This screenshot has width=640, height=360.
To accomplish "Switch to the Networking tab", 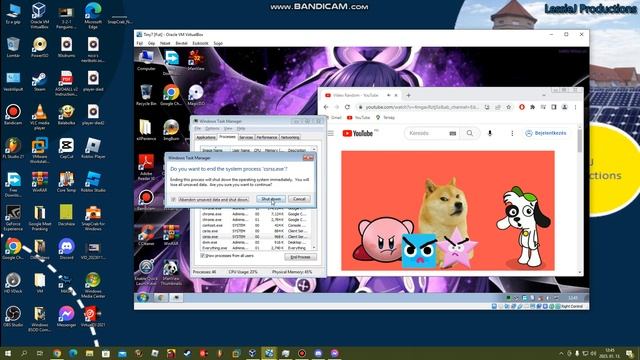I will coord(290,138).
